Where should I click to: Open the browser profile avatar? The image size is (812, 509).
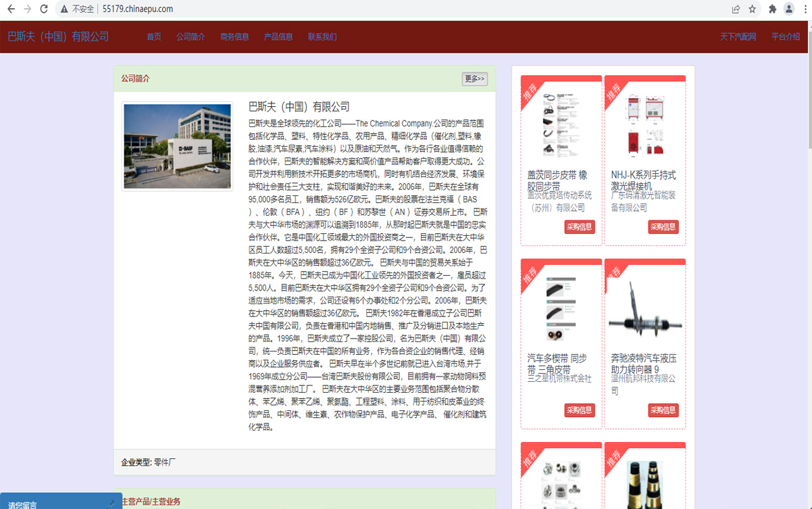click(x=788, y=9)
